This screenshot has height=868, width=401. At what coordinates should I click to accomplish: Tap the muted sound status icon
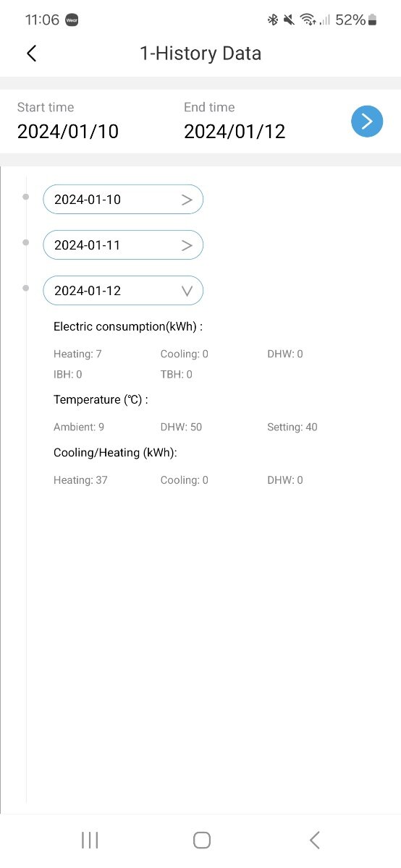(x=290, y=20)
